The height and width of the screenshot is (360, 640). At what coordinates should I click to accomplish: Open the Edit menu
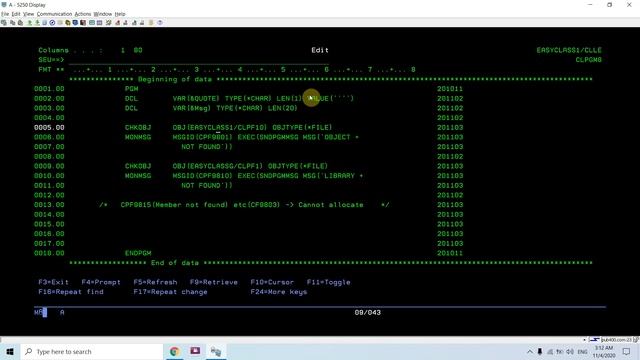[x=16, y=14]
